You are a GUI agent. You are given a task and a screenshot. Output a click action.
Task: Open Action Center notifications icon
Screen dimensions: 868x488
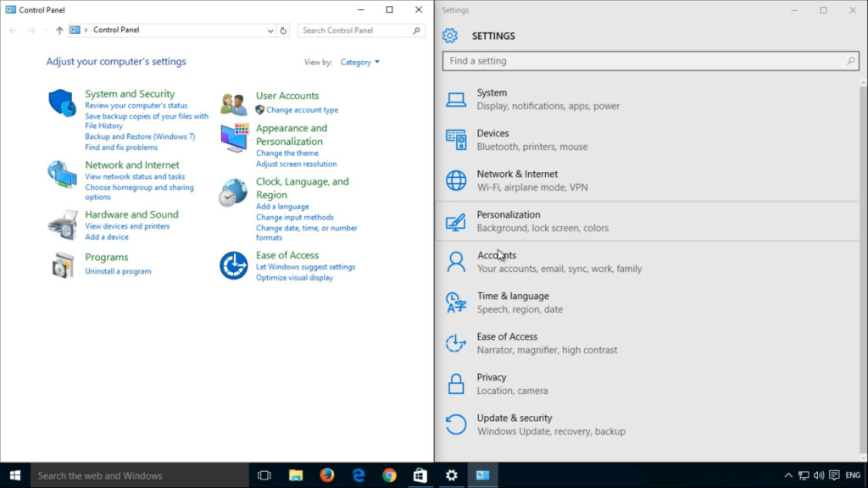click(x=835, y=475)
